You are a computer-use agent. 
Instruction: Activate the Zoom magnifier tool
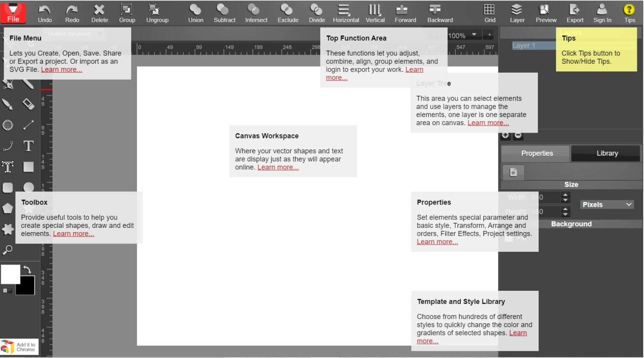tap(8, 250)
